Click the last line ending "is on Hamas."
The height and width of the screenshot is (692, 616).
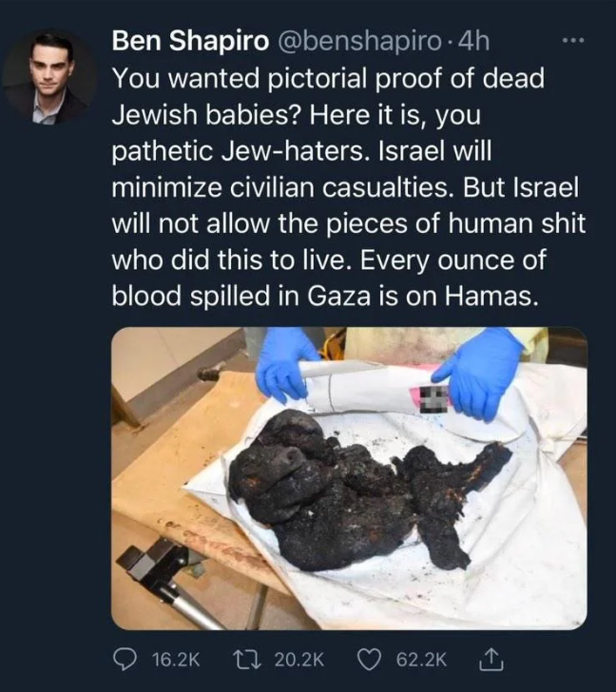[326, 297]
